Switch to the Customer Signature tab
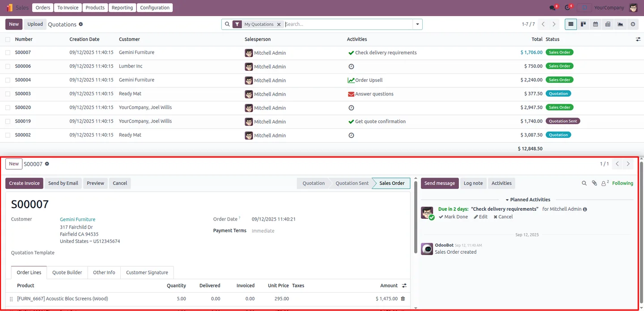The image size is (644, 311). 147,273
